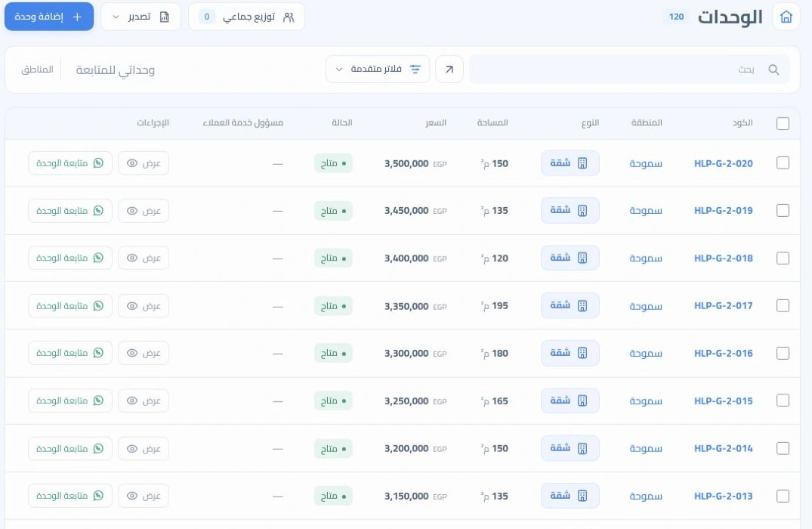Click the file icon in تصدير button
Viewport: 812px width, 529px height.
pos(164,17)
